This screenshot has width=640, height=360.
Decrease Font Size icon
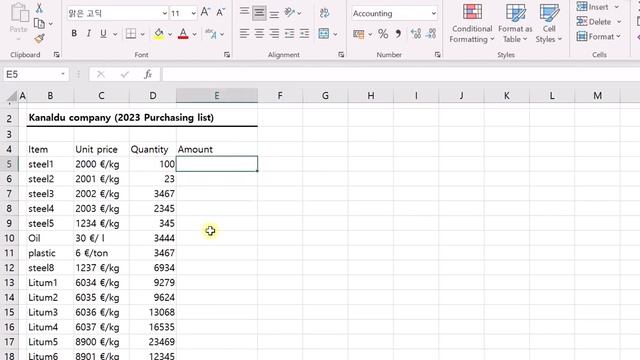[x=220, y=13]
